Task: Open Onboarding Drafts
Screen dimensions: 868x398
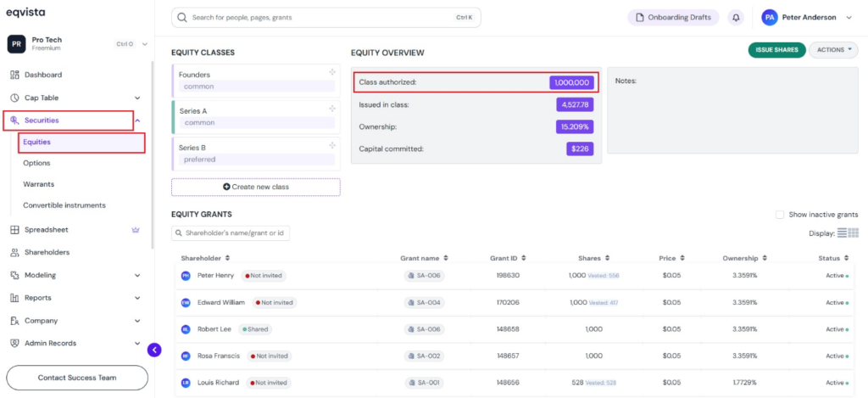Action: 673,18
